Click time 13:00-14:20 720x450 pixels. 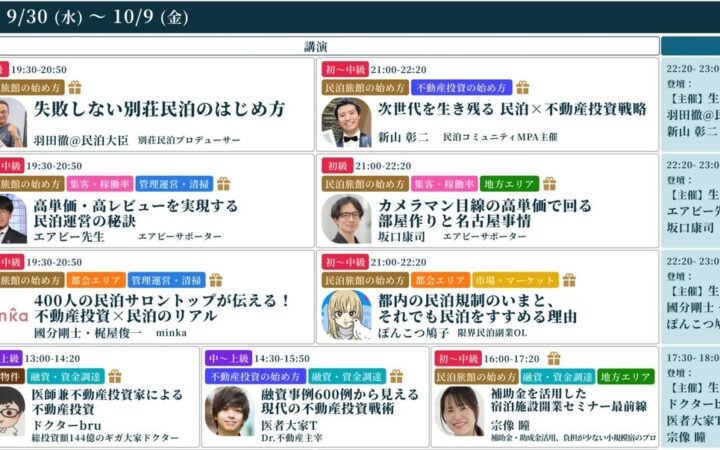click(x=52, y=358)
